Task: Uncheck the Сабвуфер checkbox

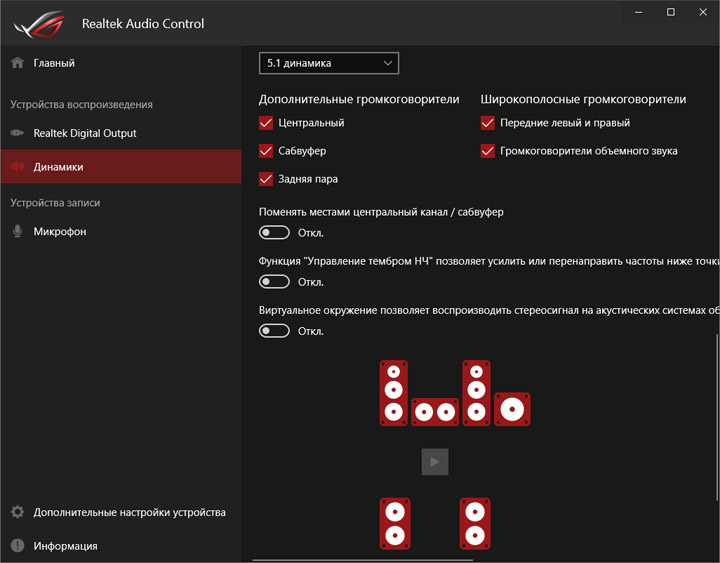Action: 266,151
